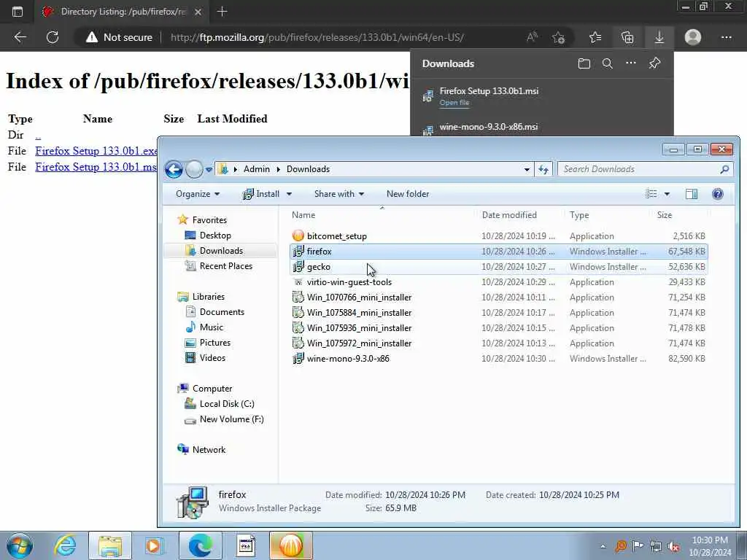This screenshot has width=747, height=560.
Task: Refresh the directory listing page
Action: pos(53,37)
